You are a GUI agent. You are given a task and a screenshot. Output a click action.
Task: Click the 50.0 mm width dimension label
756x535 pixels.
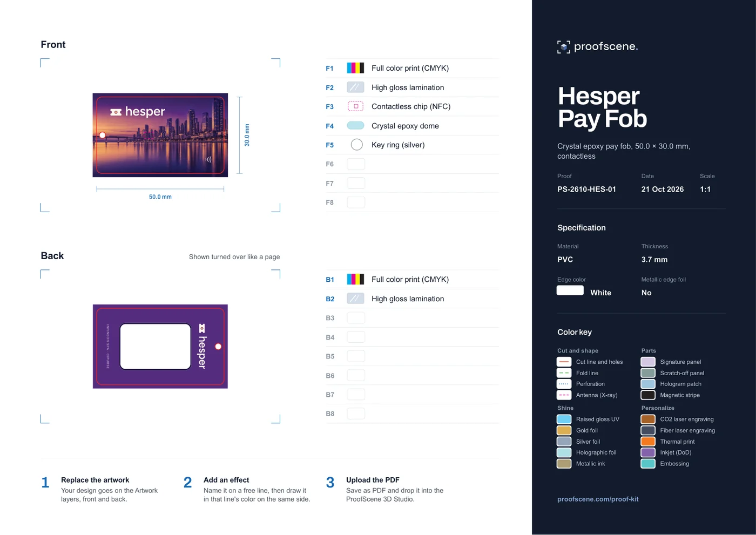click(x=160, y=197)
